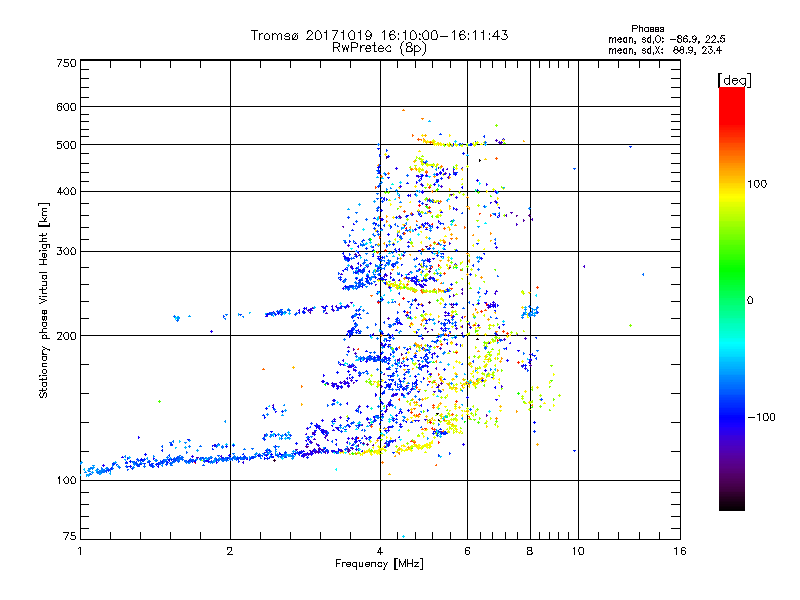Click the y-axis tick label '750'
Screen dimensions: 800x600
point(66,63)
